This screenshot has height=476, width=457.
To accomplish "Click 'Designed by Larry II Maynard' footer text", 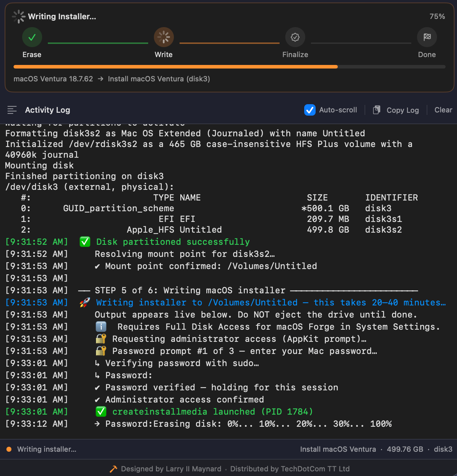I will click(171, 469).
